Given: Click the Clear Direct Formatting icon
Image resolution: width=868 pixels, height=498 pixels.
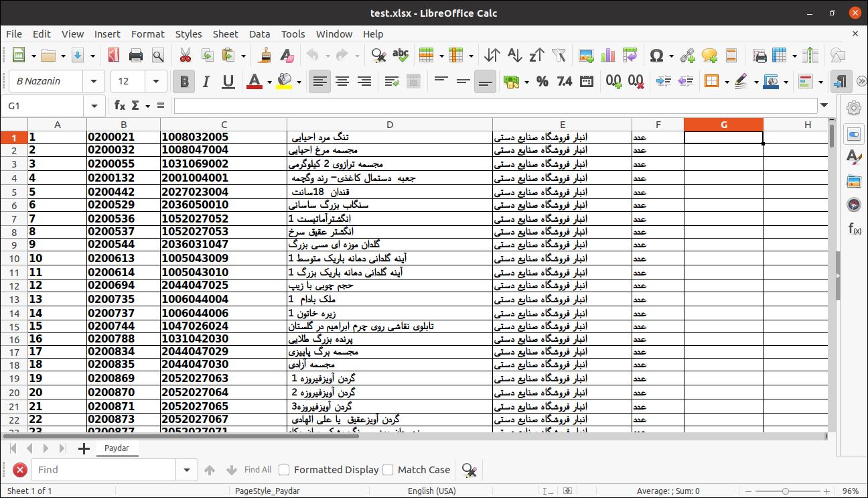Looking at the screenshot, I should click(287, 56).
